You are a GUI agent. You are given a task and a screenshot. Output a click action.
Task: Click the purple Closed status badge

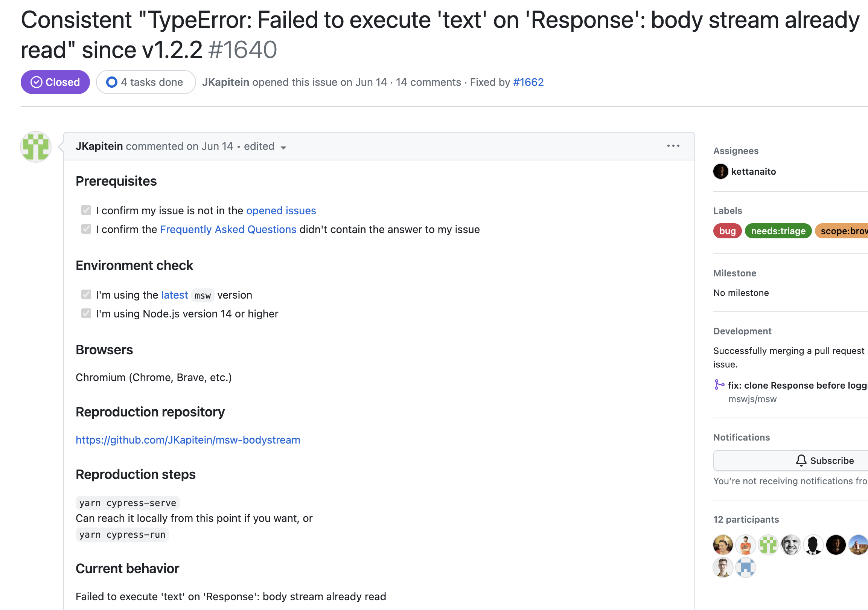(x=55, y=82)
